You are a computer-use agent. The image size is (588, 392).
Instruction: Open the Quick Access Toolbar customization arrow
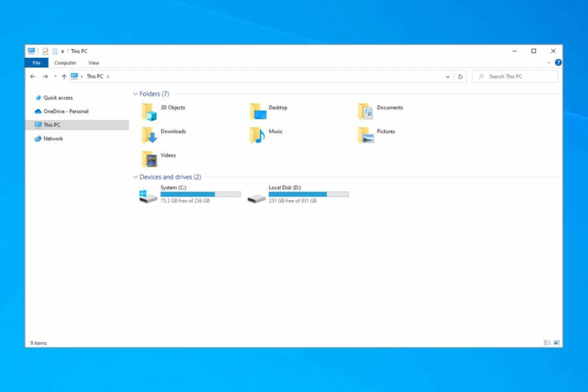pyautogui.click(x=62, y=51)
